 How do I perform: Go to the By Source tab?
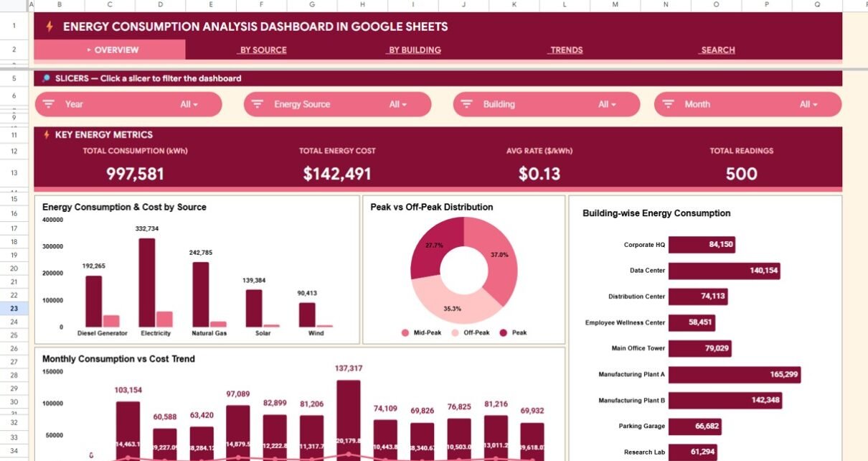coord(263,50)
